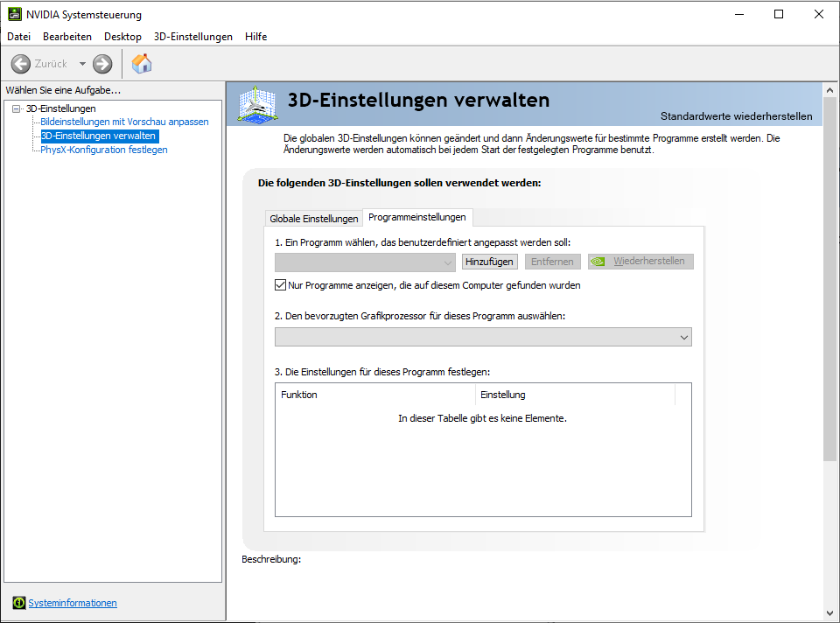This screenshot has width=840, height=623.
Task: Click the 3D-Einstellungen verwalten header icon
Action: point(257,105)
